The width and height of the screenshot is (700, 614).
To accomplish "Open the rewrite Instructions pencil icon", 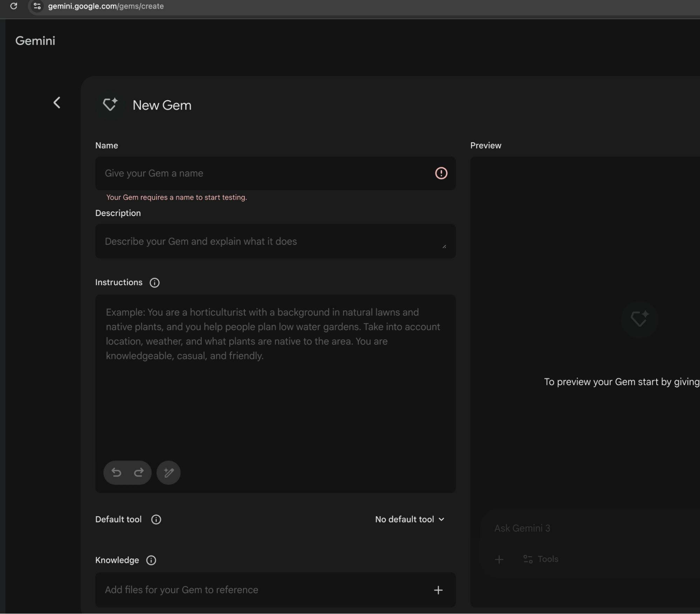I will (x=168, y=472).
